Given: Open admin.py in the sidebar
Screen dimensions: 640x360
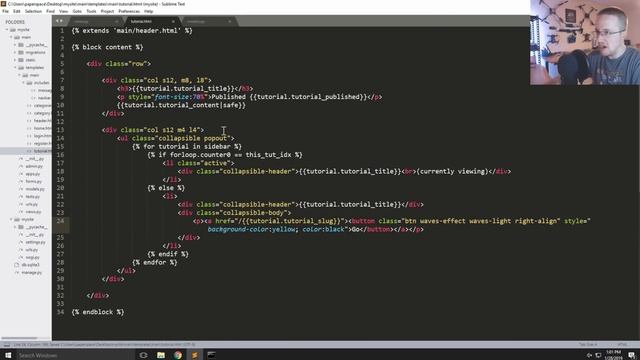Looking at the screenshot, I should pos(34,167).
